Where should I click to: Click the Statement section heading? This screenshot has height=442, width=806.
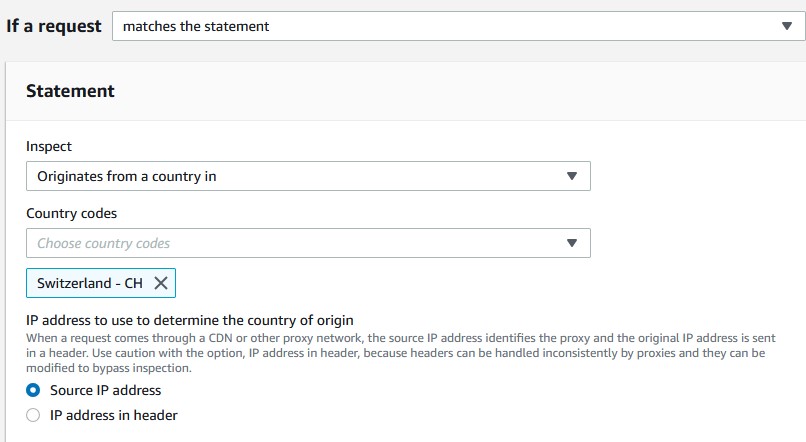pyautogui.click(x=70, y=91)
